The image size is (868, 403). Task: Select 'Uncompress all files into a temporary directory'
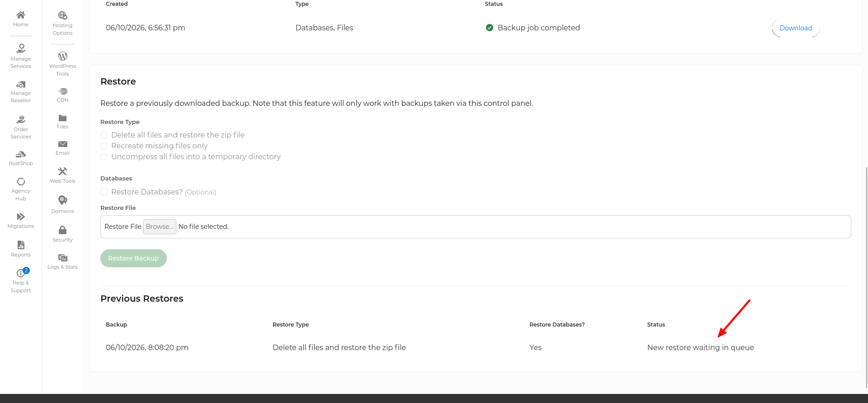point(104,157)
